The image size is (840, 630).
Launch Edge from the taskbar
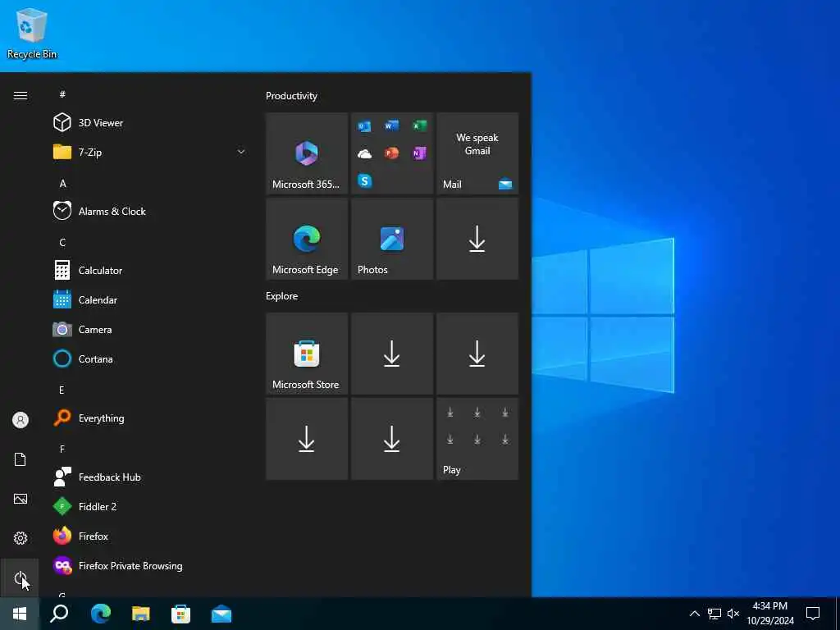[101, 614]
